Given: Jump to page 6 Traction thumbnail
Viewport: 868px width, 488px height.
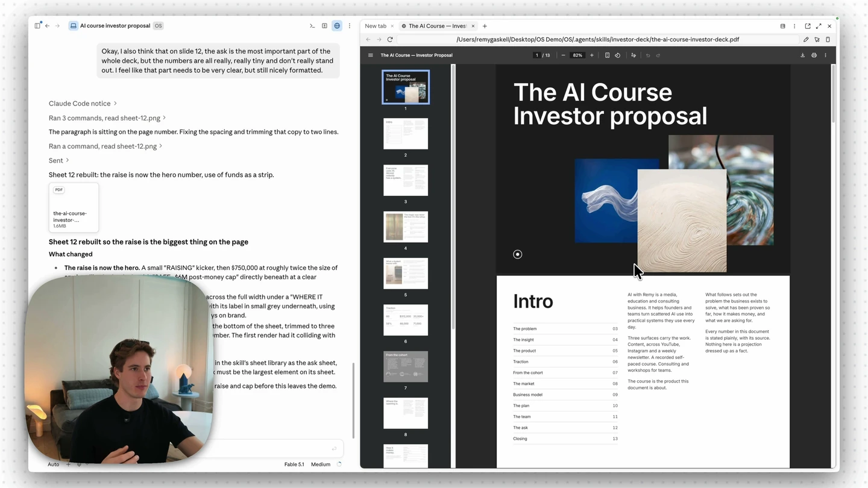Looking at the screenshot, I should [406, 320].
